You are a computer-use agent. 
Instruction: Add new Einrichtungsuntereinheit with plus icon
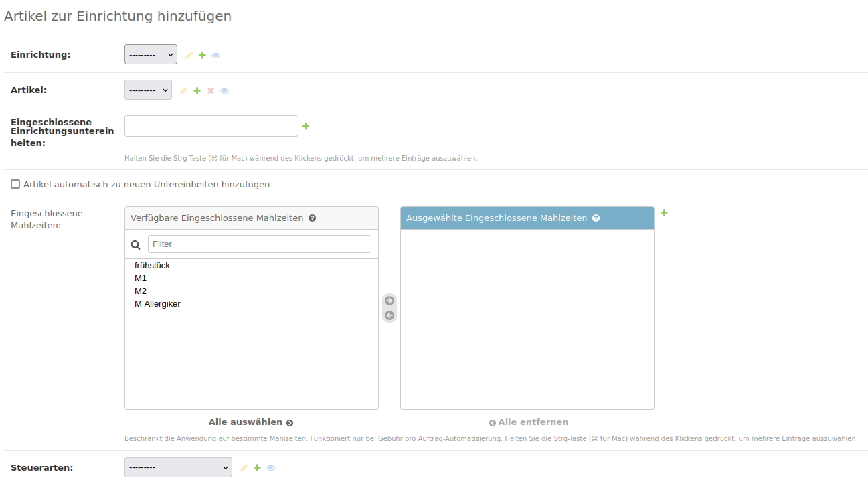pyautogui.click(x=306, y=126)
